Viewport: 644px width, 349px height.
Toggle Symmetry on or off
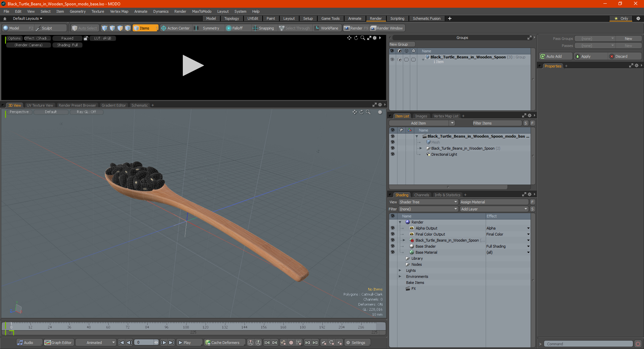tap(208, 28)
